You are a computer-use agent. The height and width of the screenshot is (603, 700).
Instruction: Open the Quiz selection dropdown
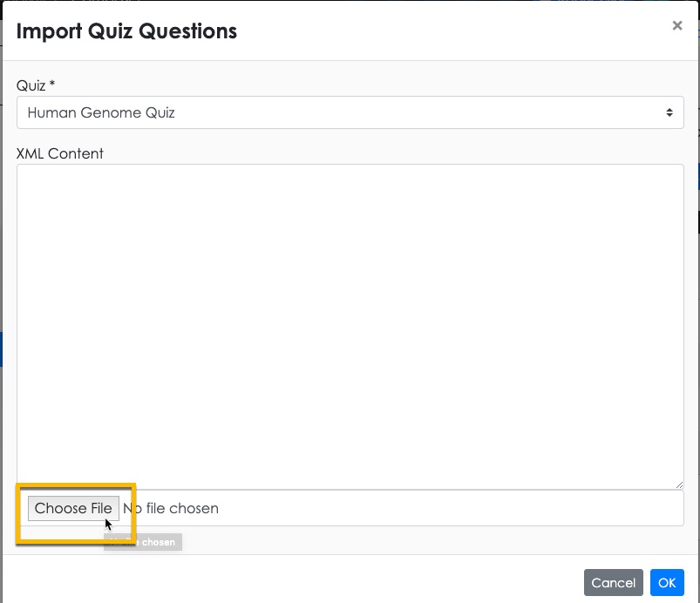point(350,112)
